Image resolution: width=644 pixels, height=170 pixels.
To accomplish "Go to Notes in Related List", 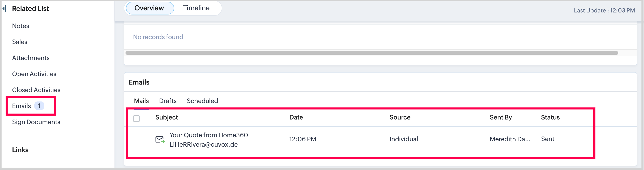I will 21,26.
